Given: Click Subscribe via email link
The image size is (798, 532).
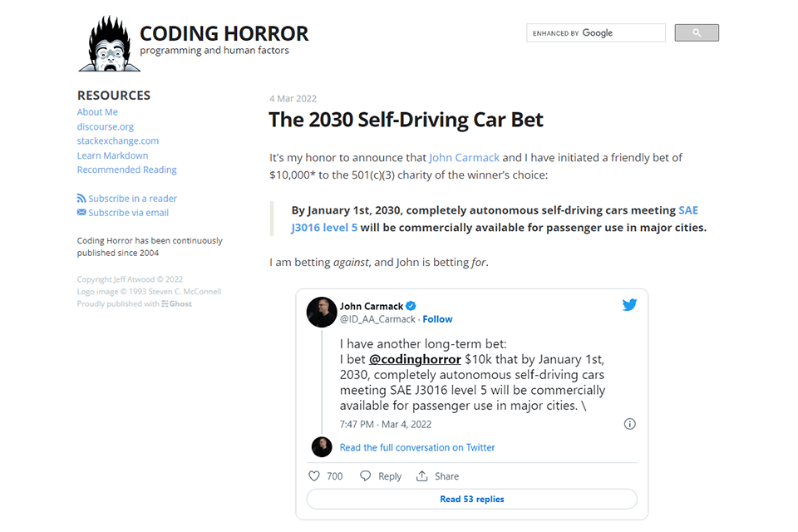Looking at the screenshot, I should point(123,213).
